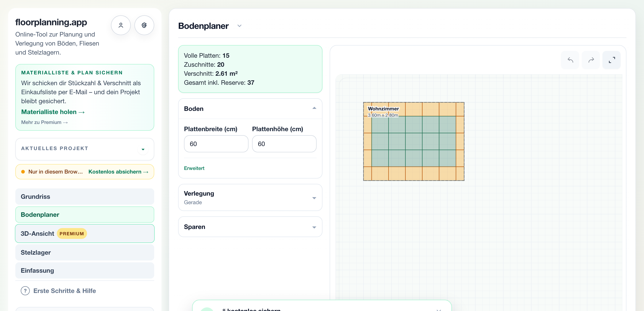Open the Erweitert options link
644x311 pixels.
(194, 168)
